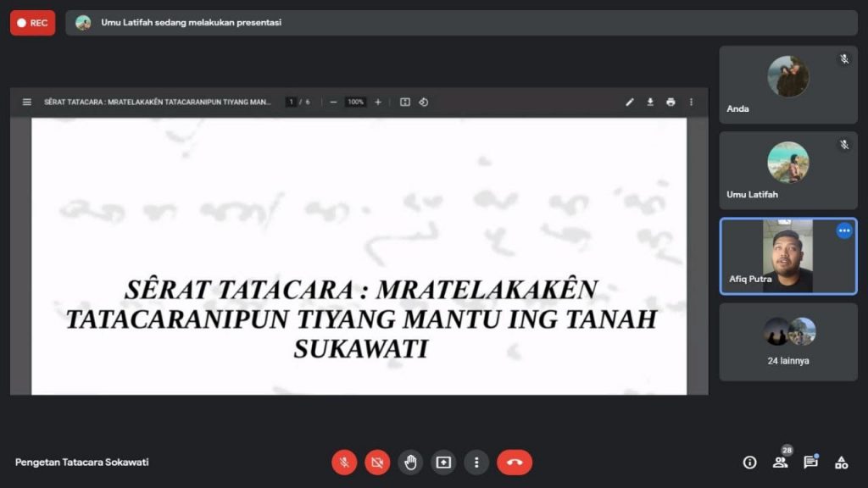The height and width of the screenshot is (488, 868).
Task: Click muted mic icon on Anda tile
Action: point(844,58)
